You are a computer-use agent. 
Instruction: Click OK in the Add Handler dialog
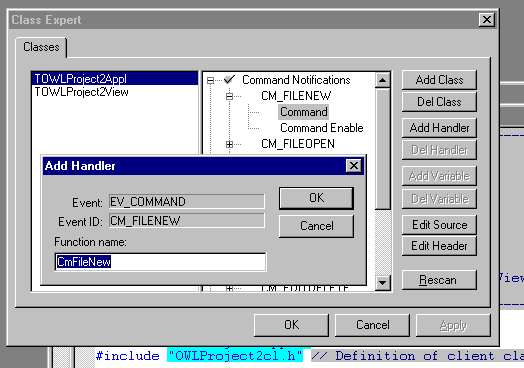[x=316, y=198]
